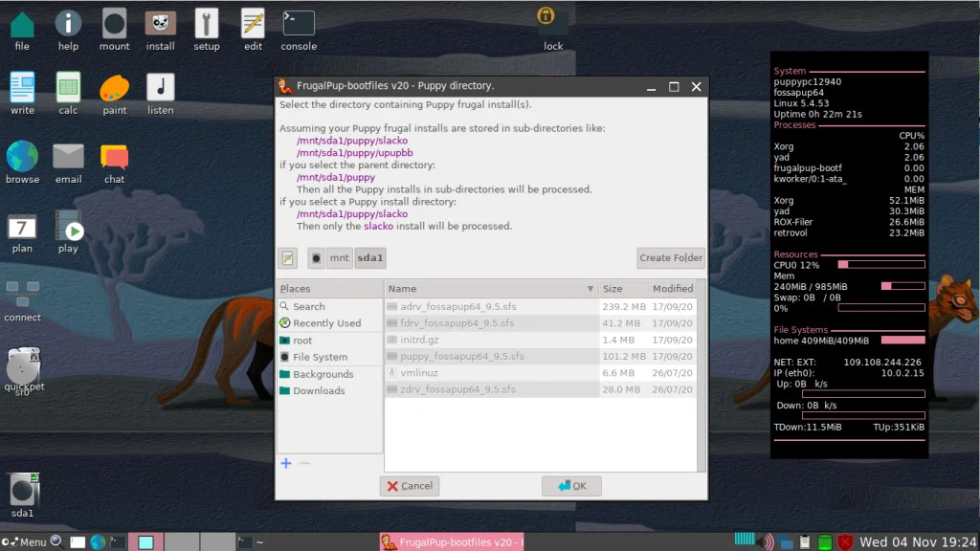Open the connect network icon

point(23,301)
